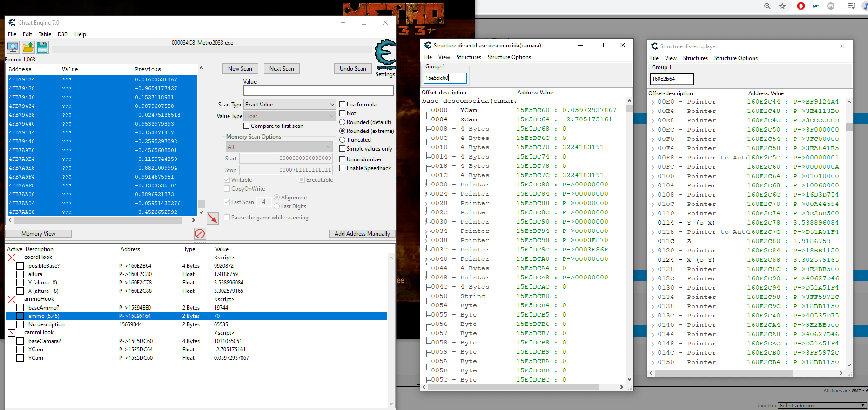The width and height of the screenshot is (868, 410).
Task: Expand the 0100 Pointer row in player structure
Action: pos(653,176)
